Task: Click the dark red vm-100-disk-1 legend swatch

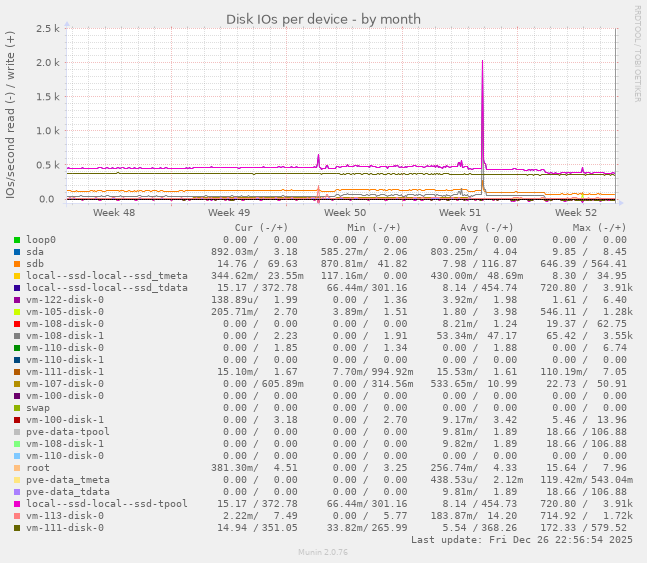Action: (17, 420)
